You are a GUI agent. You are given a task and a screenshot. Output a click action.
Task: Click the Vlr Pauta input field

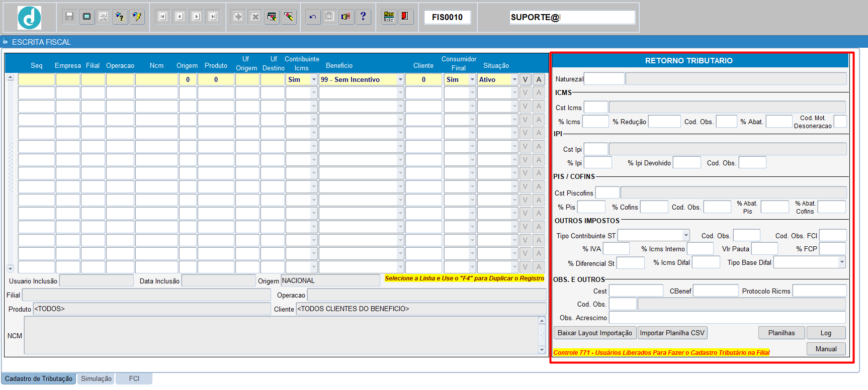[764, 248]
